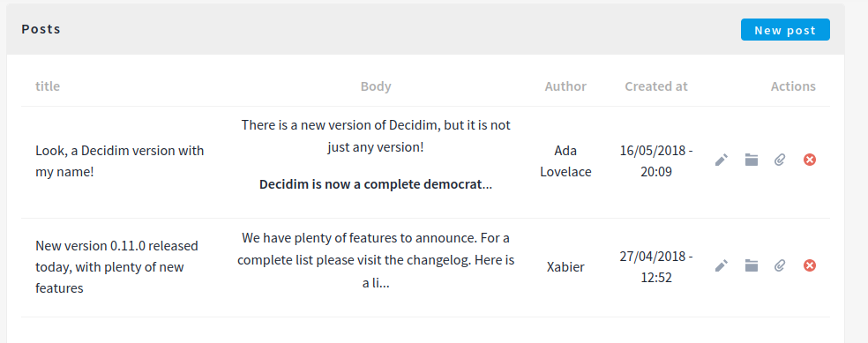Click the 'Created at' column header

click(x=656, y=86)
